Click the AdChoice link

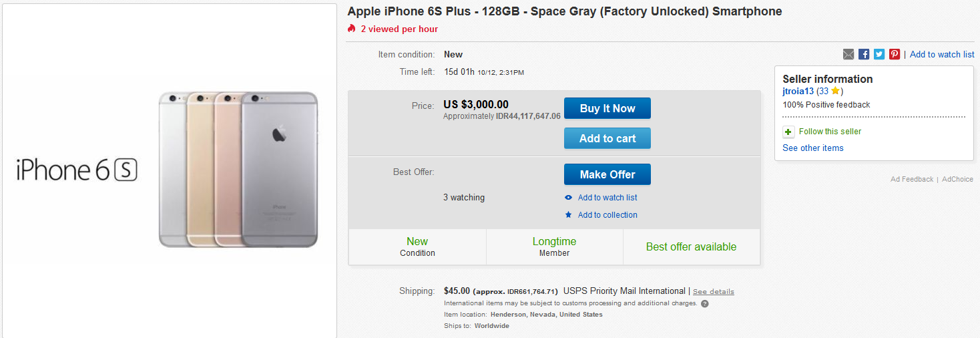[x=957, y=179]
